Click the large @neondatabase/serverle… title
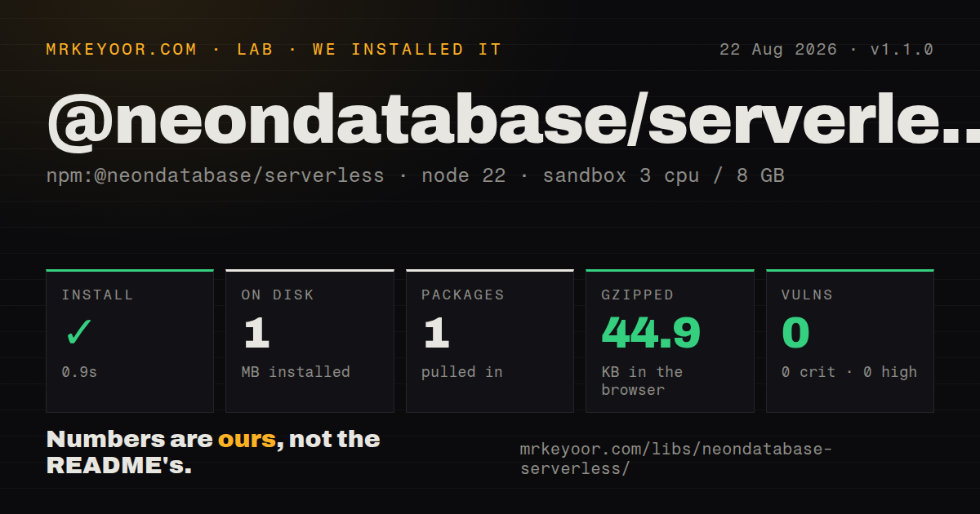 point(513,122)
